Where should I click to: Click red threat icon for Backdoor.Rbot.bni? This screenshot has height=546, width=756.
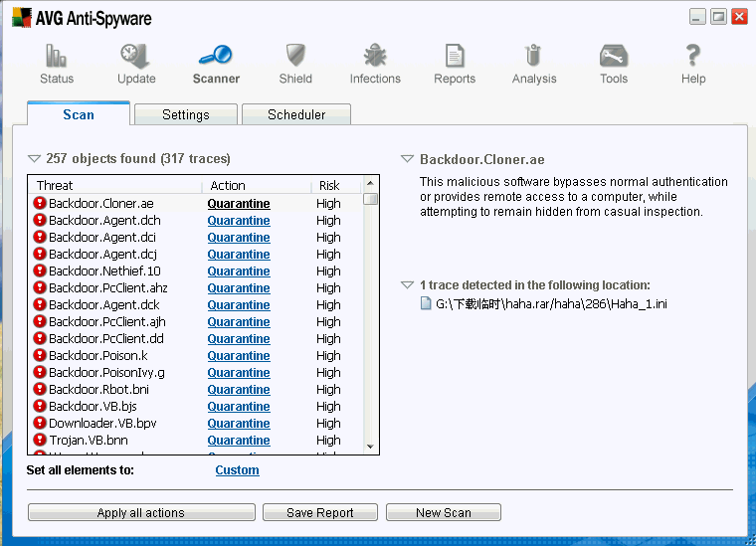tap(40, 389)
